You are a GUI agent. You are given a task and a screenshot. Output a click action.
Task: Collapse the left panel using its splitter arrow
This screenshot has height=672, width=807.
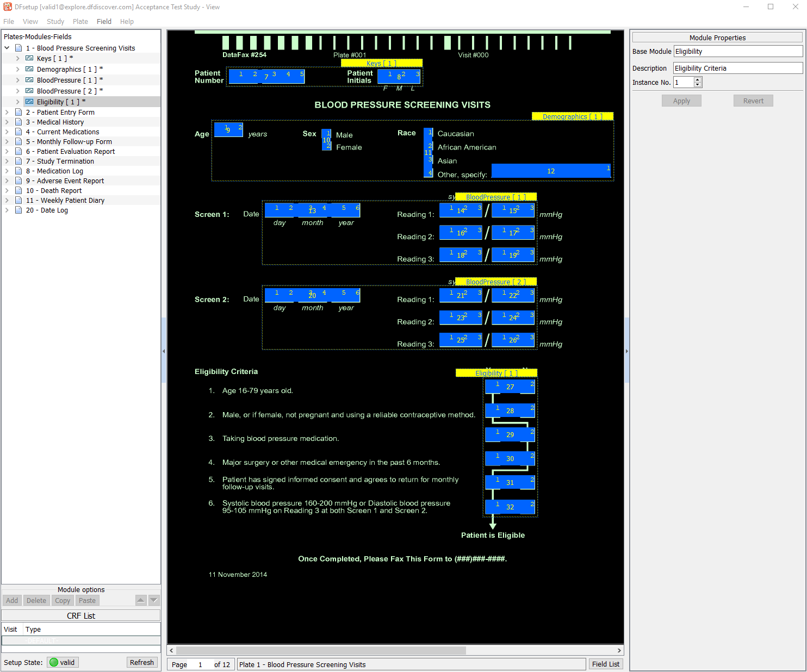(x=164, y=351)
